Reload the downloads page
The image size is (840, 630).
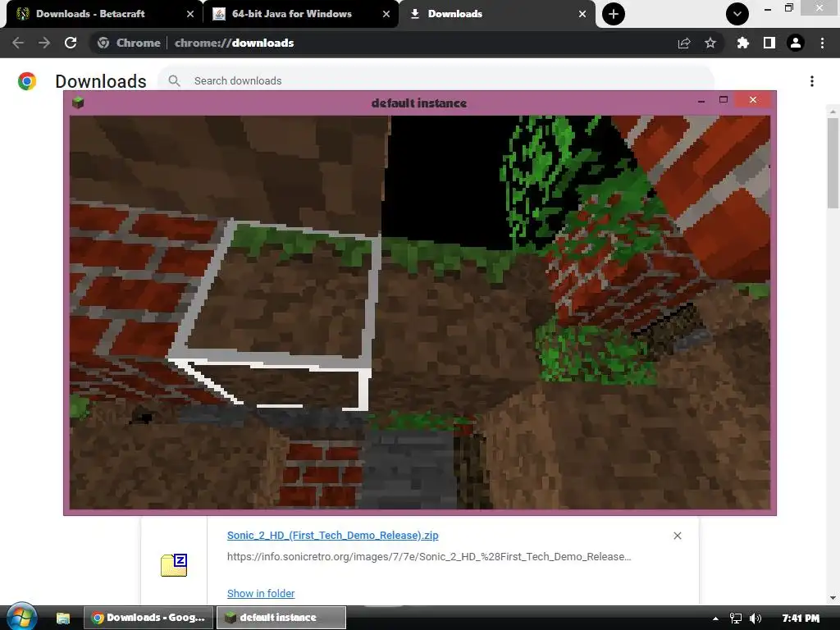[x=71, y=43]
